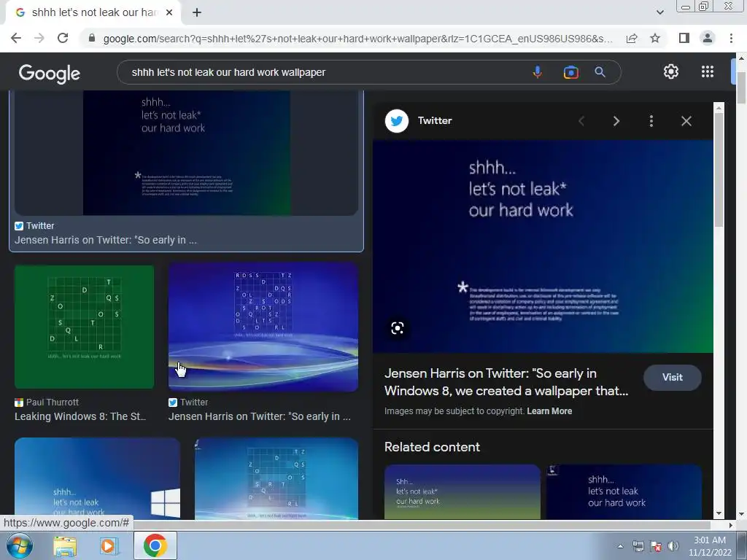Open preview panel more options menu
The image size is (747, 560).
point(651,121)
